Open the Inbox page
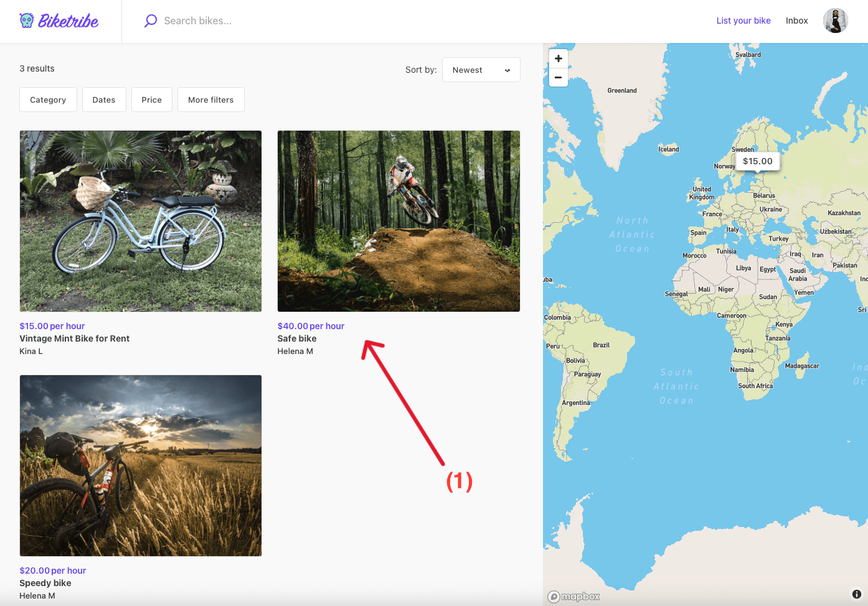Screen dimensions: 868x606 pos(796,21)
